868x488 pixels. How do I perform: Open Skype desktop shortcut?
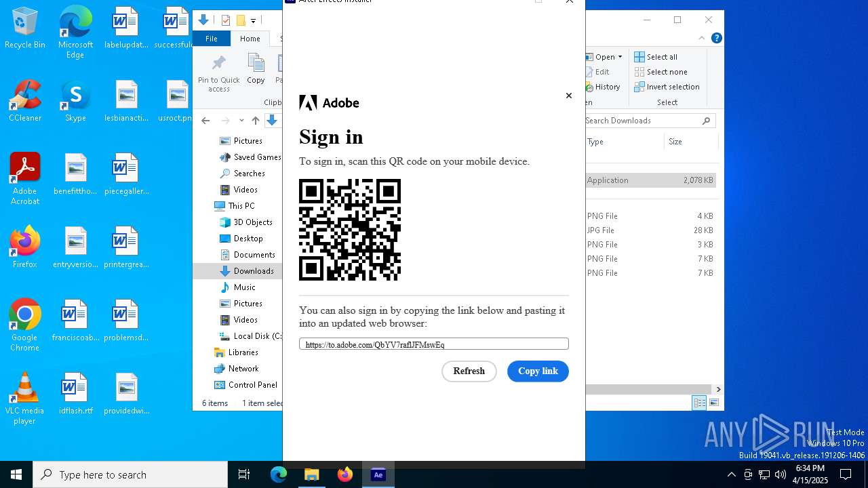(x=75, y=101)
